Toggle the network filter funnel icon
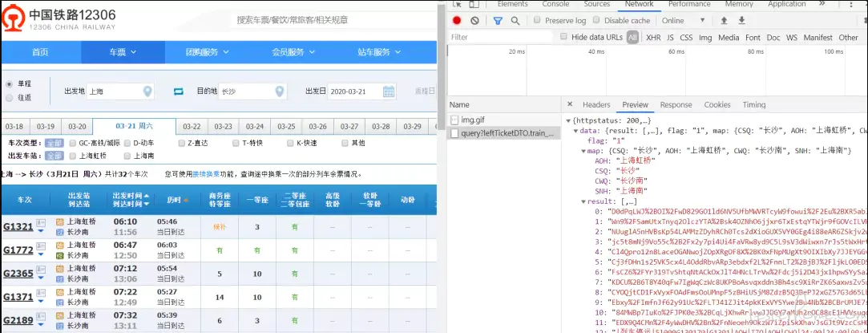Screen dimensions: 868x333 (x=498, y=21)
